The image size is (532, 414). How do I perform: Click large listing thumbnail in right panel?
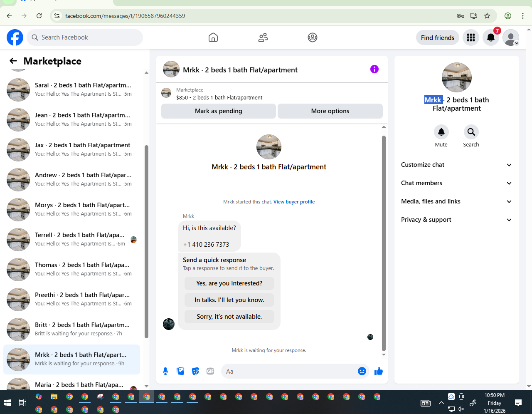[x=457, y=77]
